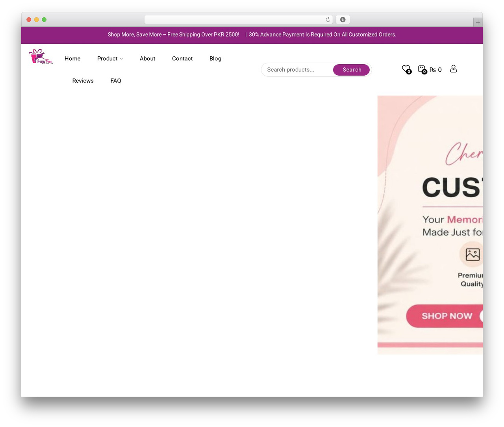Open the FAQ page link
This screenshot has height=427, width=504.
[116, 81]
